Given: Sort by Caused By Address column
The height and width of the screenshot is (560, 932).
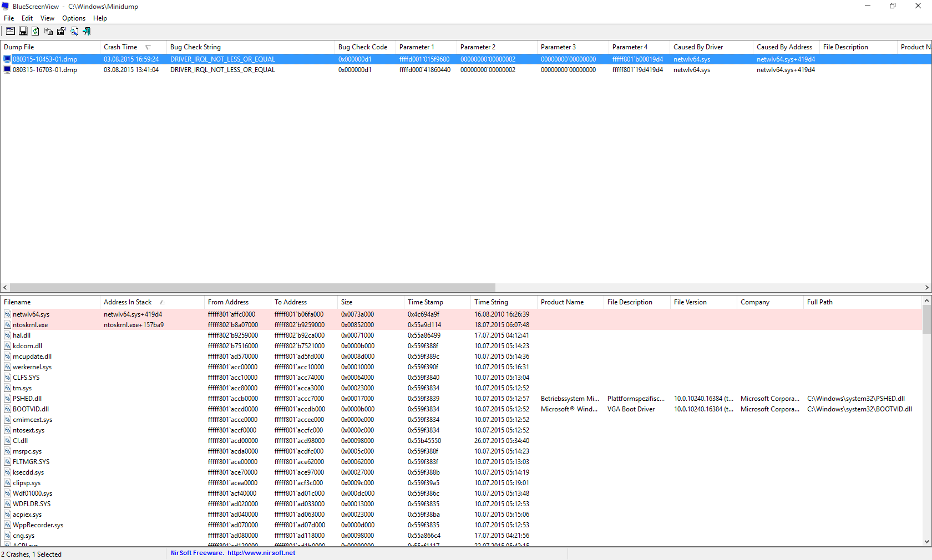Looking at the screenshot, I should [786, 47].
